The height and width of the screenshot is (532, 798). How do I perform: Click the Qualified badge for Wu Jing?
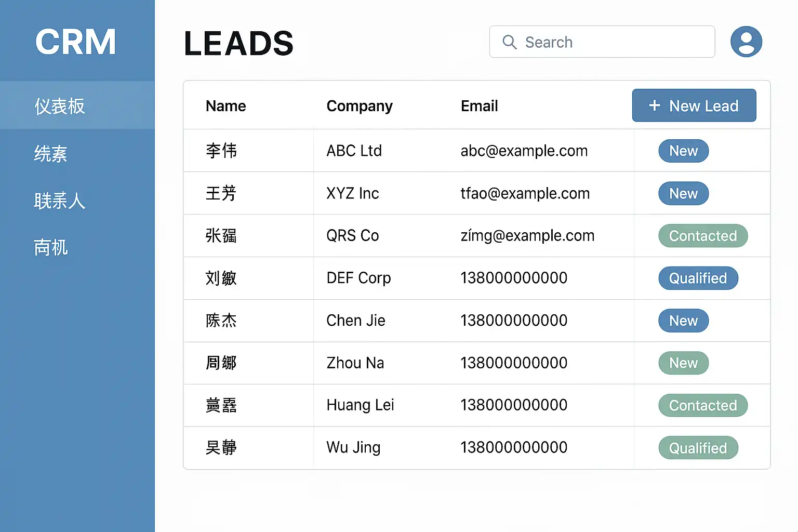pos(698,448)
